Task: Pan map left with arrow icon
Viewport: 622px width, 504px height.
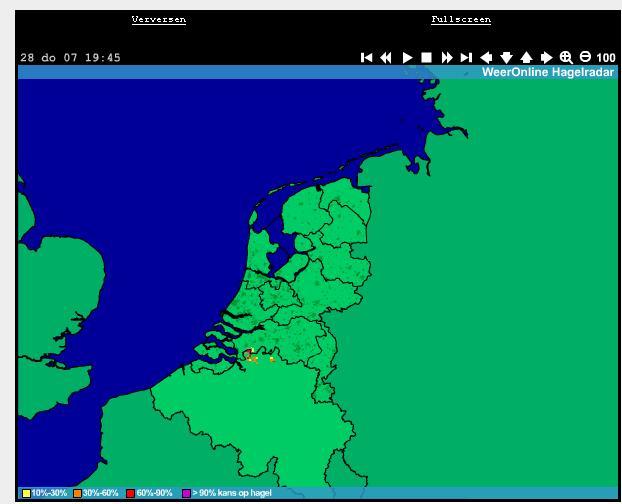Action: (x=486, y=57)
